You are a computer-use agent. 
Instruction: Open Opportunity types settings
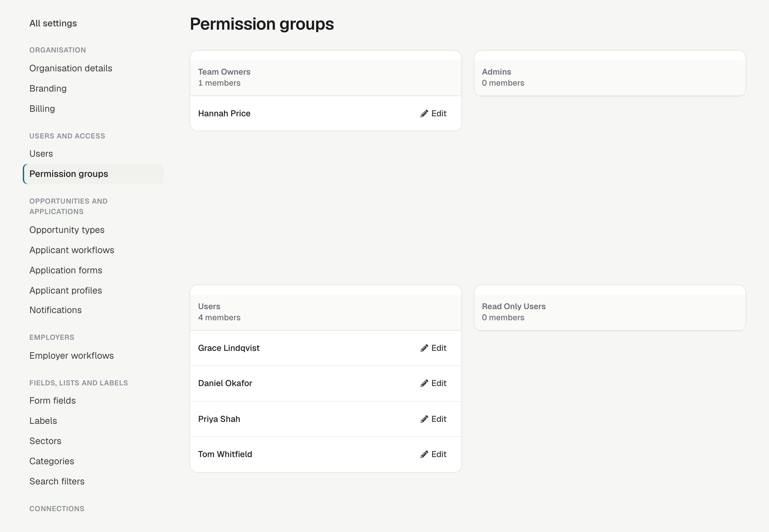[x=67, y=230]
